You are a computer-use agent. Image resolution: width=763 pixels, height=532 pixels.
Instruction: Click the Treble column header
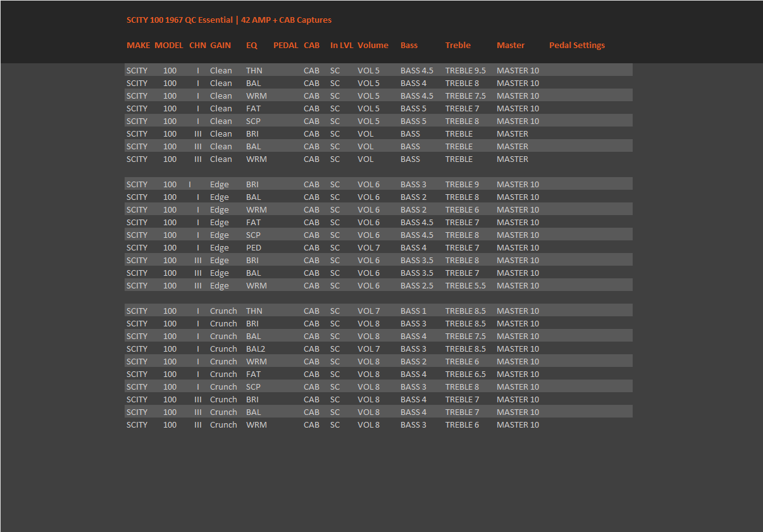point(458,45)
